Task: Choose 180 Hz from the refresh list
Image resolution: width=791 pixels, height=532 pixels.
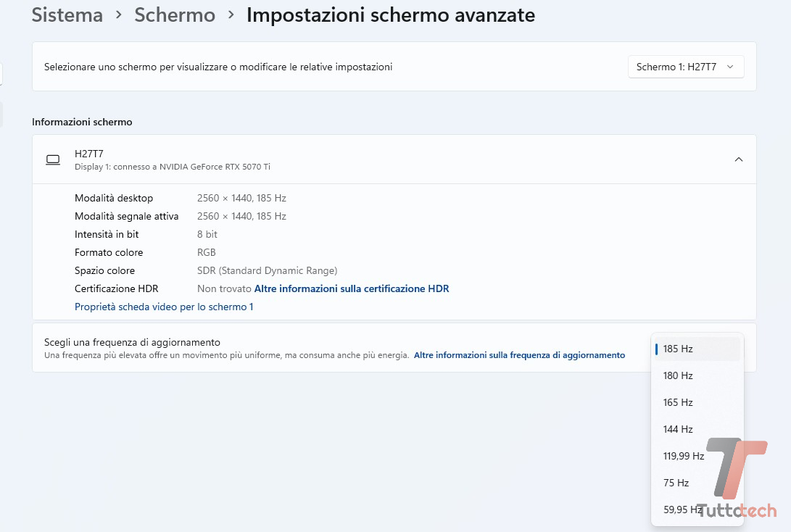Action: click(x=678, y=375)
